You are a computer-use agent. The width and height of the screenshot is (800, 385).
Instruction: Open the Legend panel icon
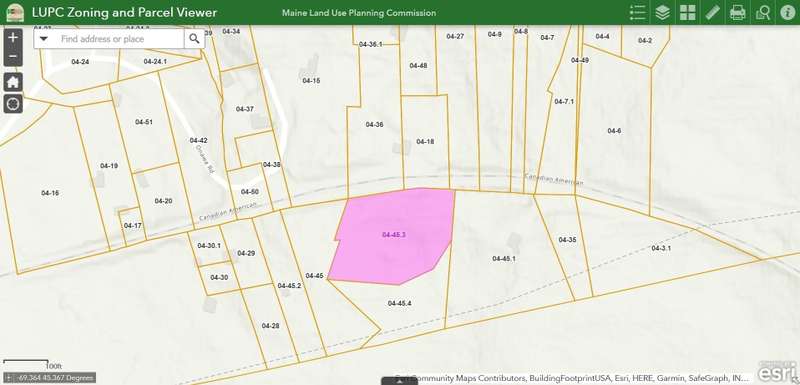click(x=637, y=12)
